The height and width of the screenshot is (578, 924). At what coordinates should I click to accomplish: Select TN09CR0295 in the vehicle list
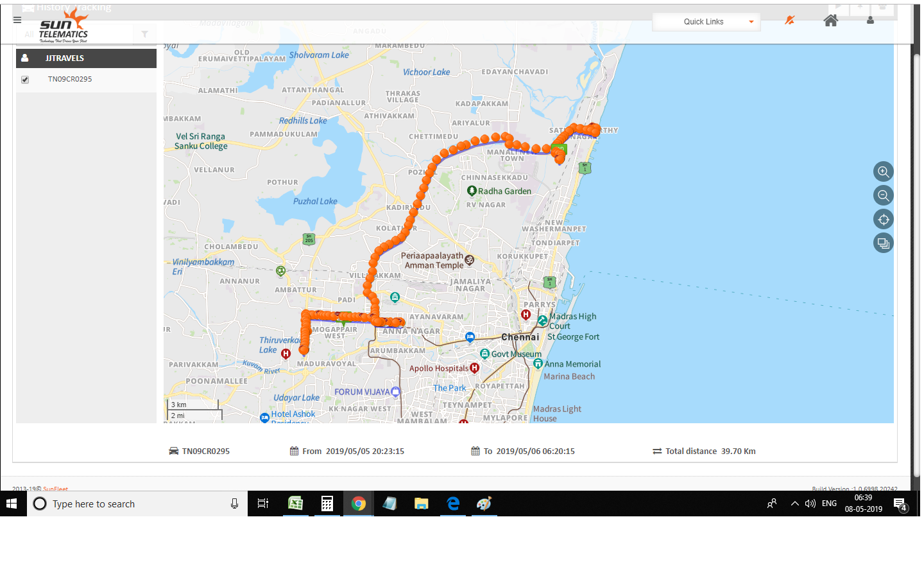pyautogui.click(x=70, y=79)
